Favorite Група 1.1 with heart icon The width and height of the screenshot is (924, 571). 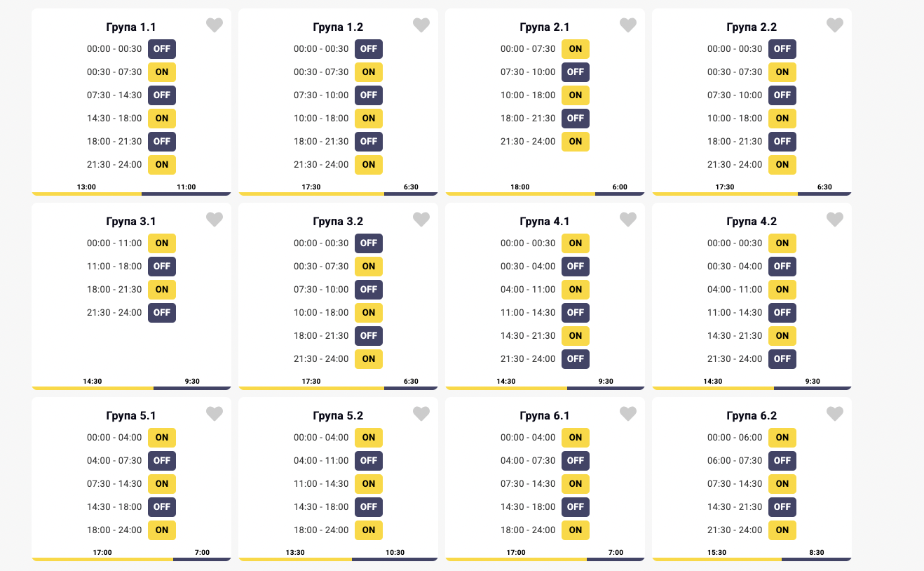pyautogui.click(x=215, y=25)
